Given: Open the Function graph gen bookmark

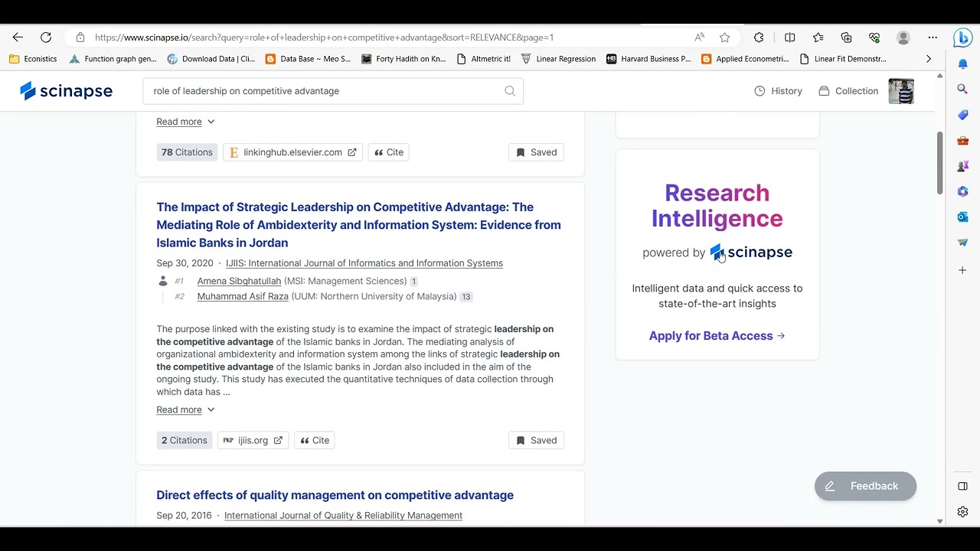Looking at the screenshot, I should pyautogui.click(x=113, y=59).
